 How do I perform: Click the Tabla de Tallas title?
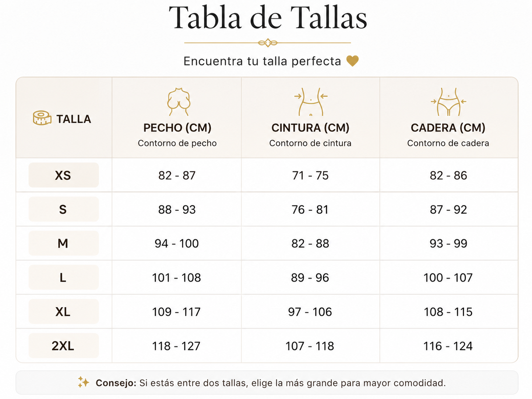268,18
